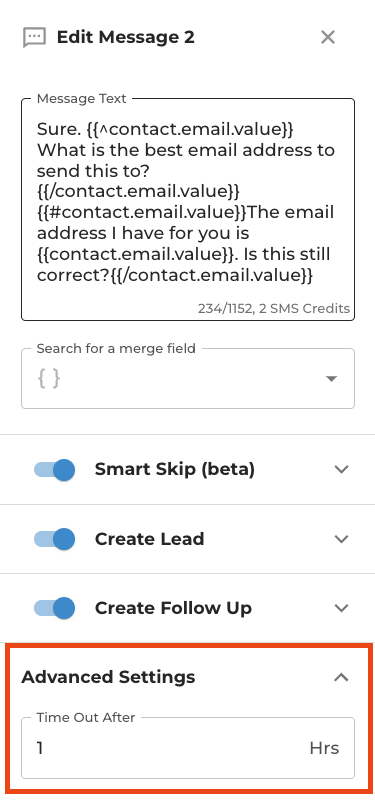Focus the Time Out After field
Image resolution: width=375 pixels, height=801 pixels.
coord(188,748)
